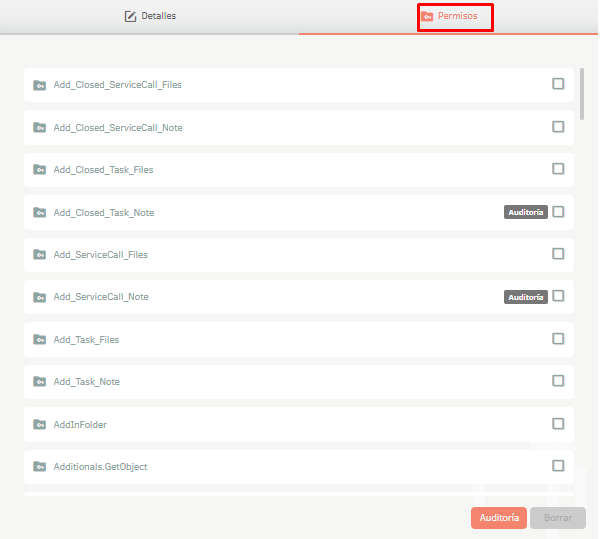The width and height of the screenshot is (600, 539).
Task: Check the Add_Closed_ServiceCall_Note checkbox
Action: (558, 127)
